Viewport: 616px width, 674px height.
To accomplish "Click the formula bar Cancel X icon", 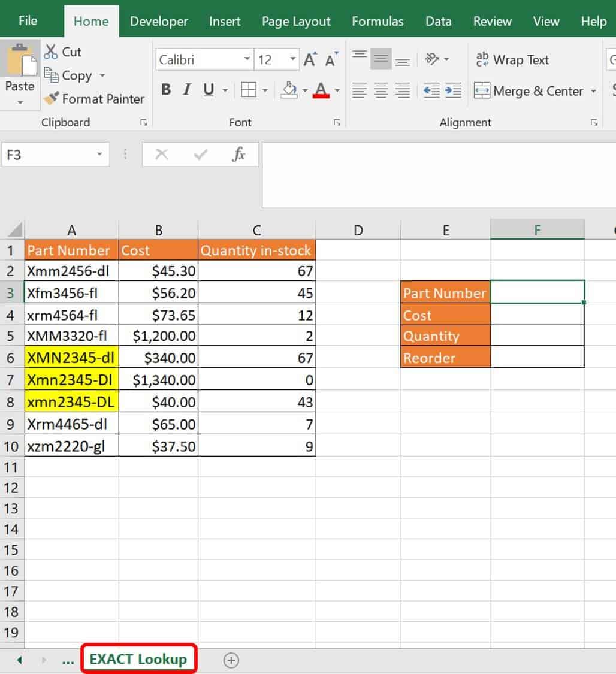I will (x=162, y=154).
